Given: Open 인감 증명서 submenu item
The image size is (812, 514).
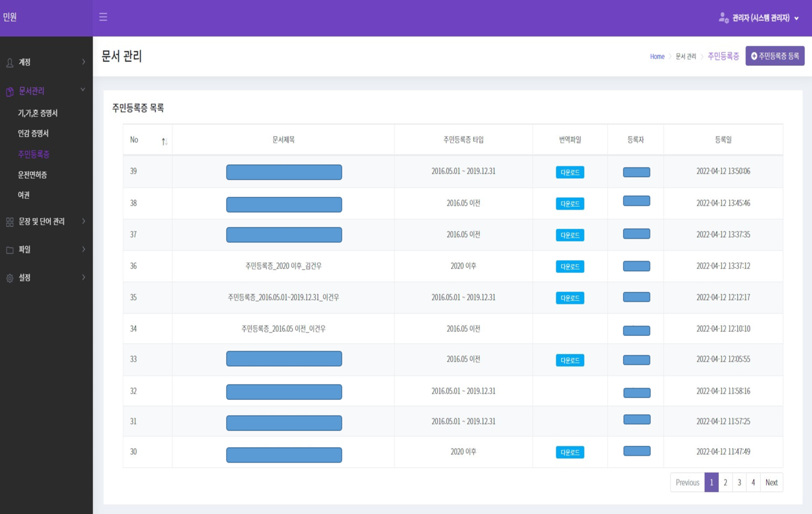Looking at the screenshot, I should (x=33, y=133).
